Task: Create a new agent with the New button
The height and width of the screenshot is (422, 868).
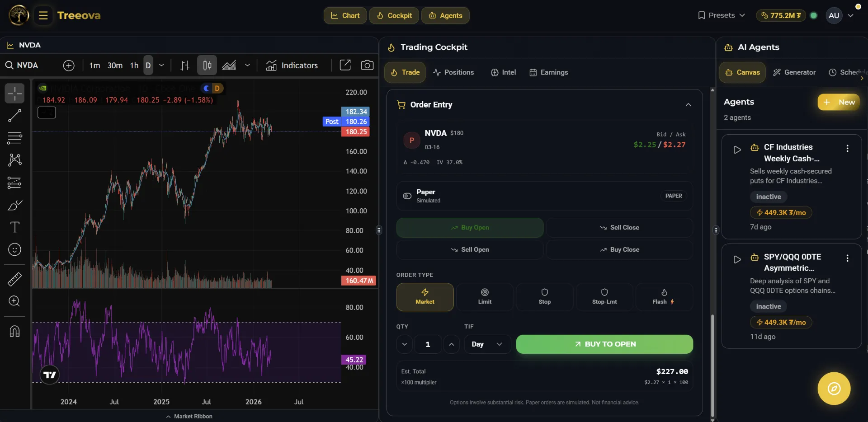Action: [839, 102]
